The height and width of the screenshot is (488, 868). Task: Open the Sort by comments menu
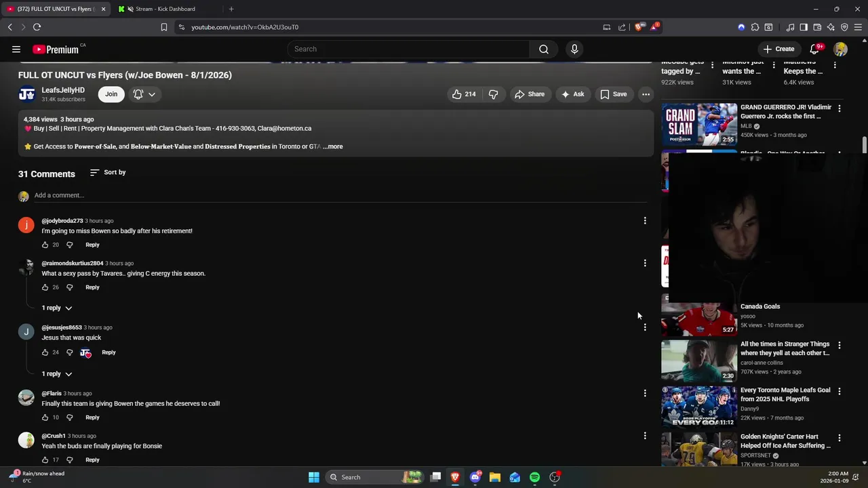pyautogui.click(x=108, y=172)
